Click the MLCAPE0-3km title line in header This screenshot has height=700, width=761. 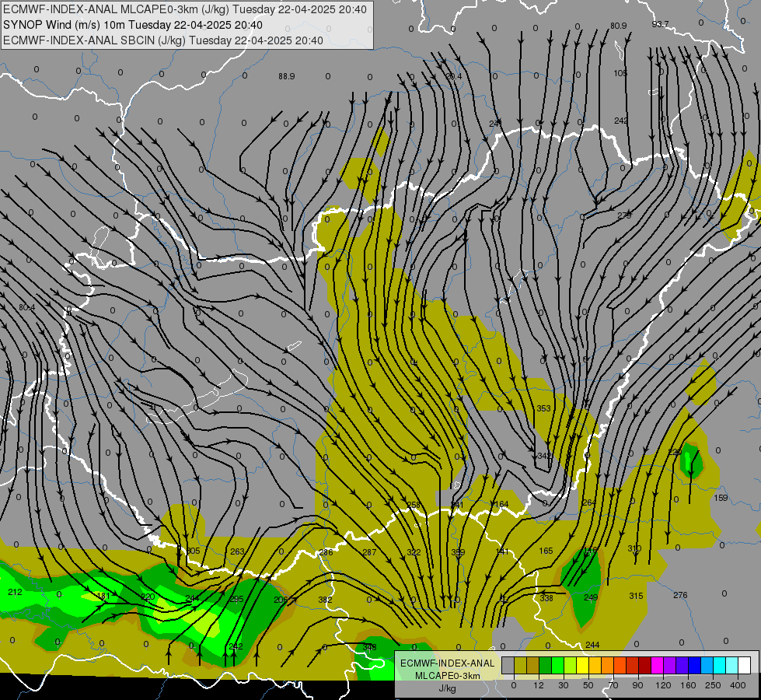tap(185, 9)
